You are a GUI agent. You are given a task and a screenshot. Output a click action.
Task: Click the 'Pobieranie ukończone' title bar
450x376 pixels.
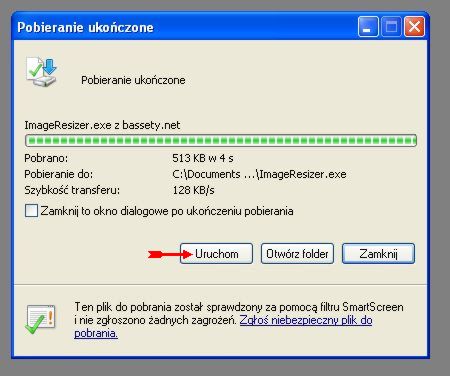tap(85, 27)
